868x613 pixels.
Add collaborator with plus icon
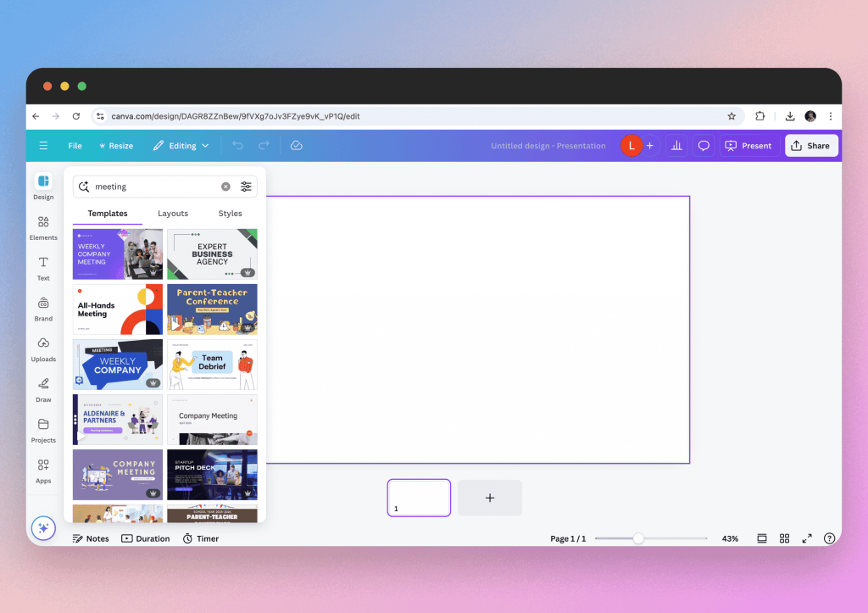click(x=650, y=146)
